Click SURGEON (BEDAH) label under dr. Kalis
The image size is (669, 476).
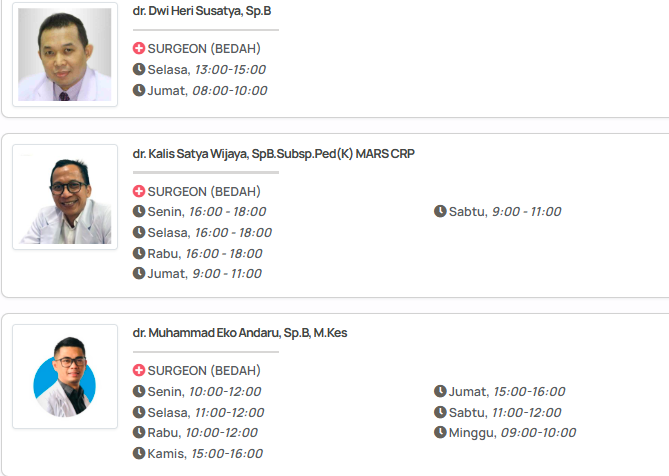coord(204,191)
